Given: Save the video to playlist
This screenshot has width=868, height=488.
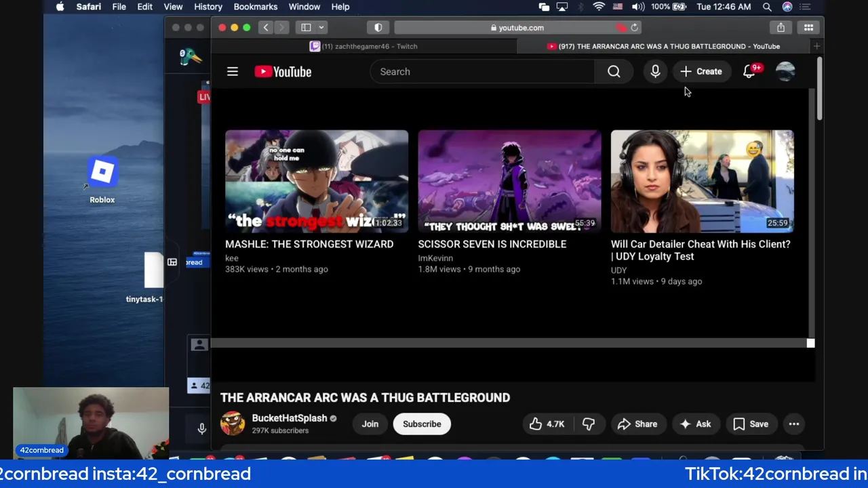Looking at the screenshot, I should 751,424.
